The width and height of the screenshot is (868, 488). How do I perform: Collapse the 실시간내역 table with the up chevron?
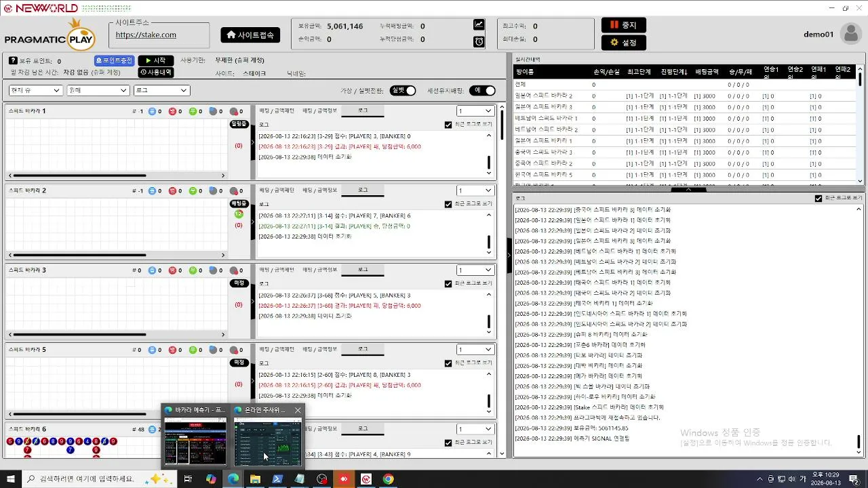[688, 190]
